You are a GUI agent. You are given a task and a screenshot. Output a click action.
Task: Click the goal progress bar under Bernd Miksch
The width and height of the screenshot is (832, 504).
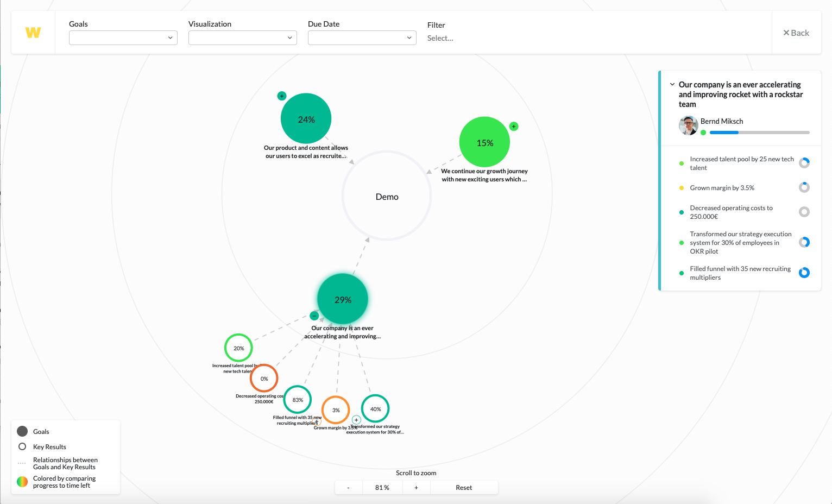pyautogui.click(x=760, y=133)
